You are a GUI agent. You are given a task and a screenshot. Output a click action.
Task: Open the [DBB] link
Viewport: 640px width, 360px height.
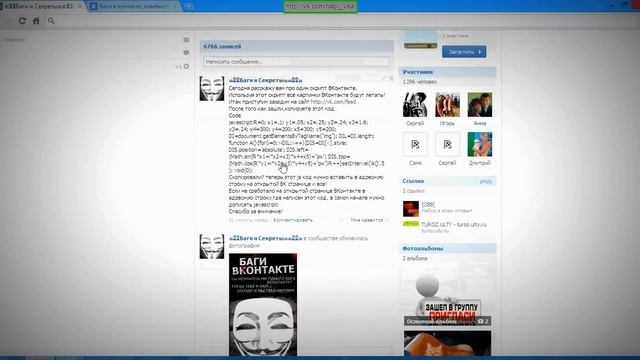(x=428, y=204)
